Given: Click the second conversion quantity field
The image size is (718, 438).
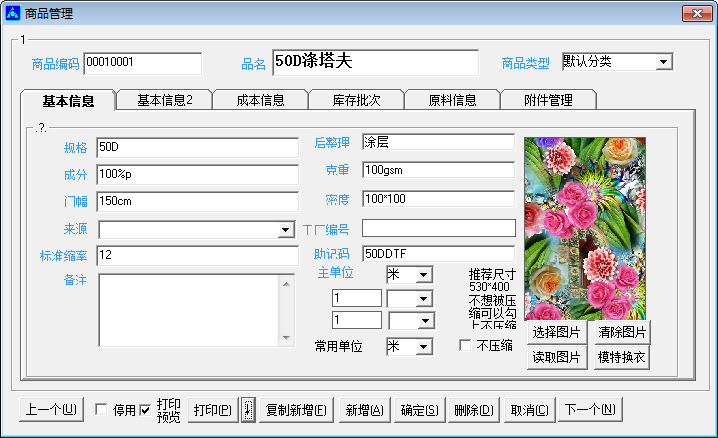Looking at the screenshot, I should pos(357,319).
